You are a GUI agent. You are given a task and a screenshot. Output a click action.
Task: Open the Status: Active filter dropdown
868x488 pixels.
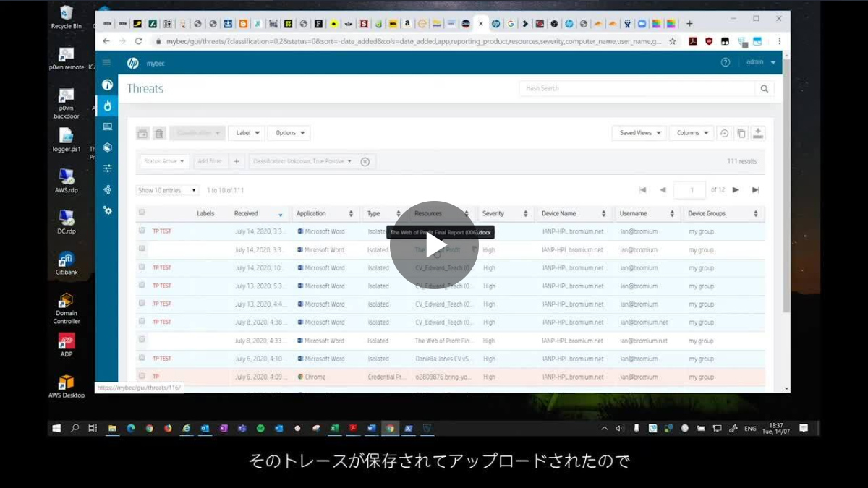coord(164,161)
